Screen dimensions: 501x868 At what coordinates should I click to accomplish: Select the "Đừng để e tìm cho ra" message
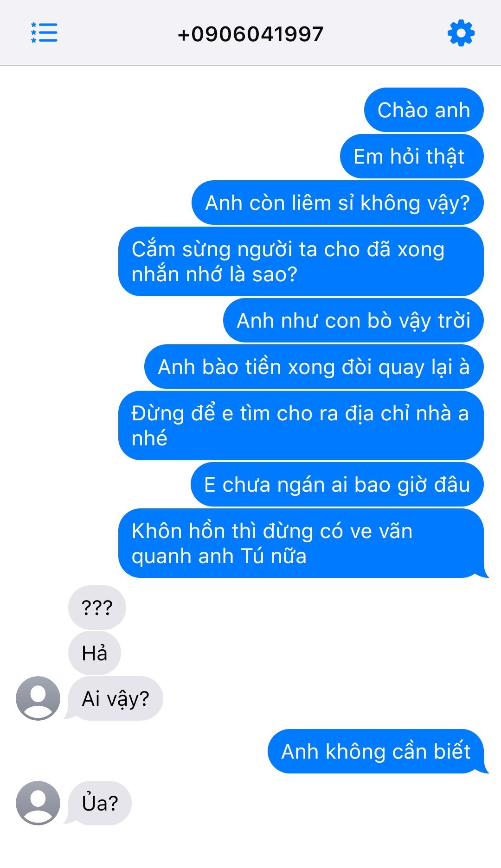[301, 425]
